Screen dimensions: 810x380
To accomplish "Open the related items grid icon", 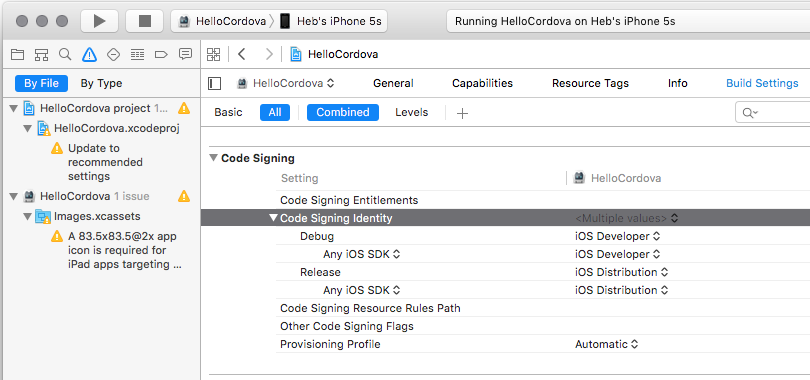I will coord(213,54).
